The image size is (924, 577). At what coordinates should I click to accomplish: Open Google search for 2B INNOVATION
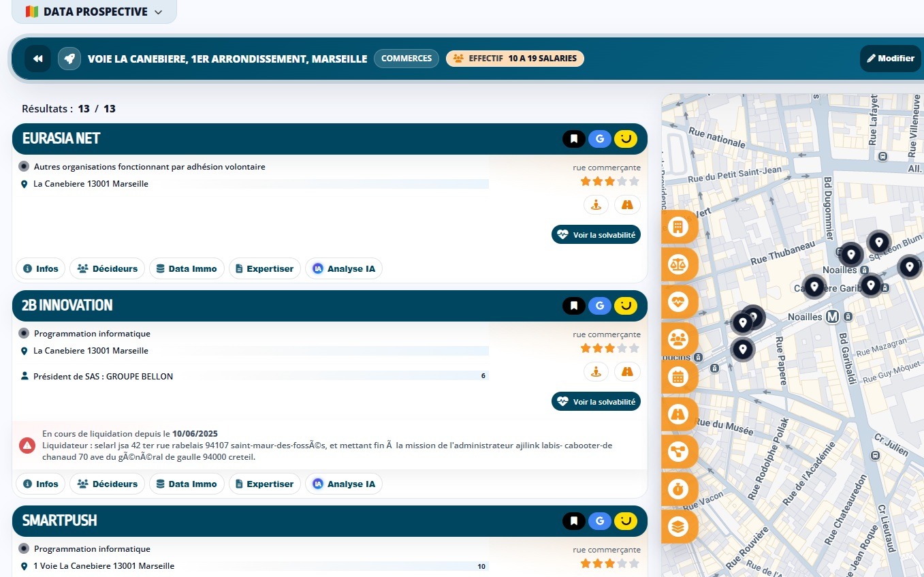click(x=600, y=306)
